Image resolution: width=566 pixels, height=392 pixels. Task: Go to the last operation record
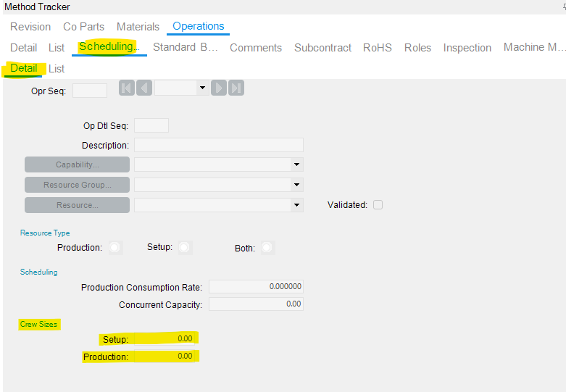[236, 88]
